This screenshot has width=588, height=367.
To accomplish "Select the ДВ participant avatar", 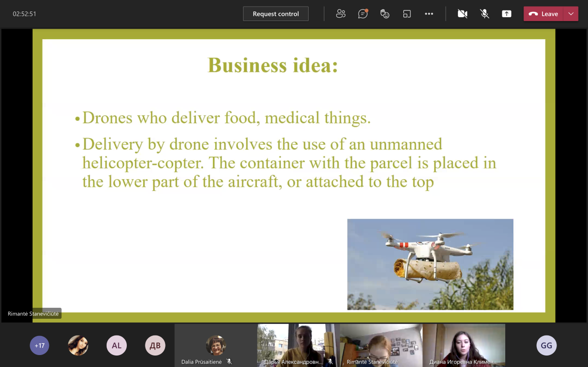I will click(x=155, y=345).
